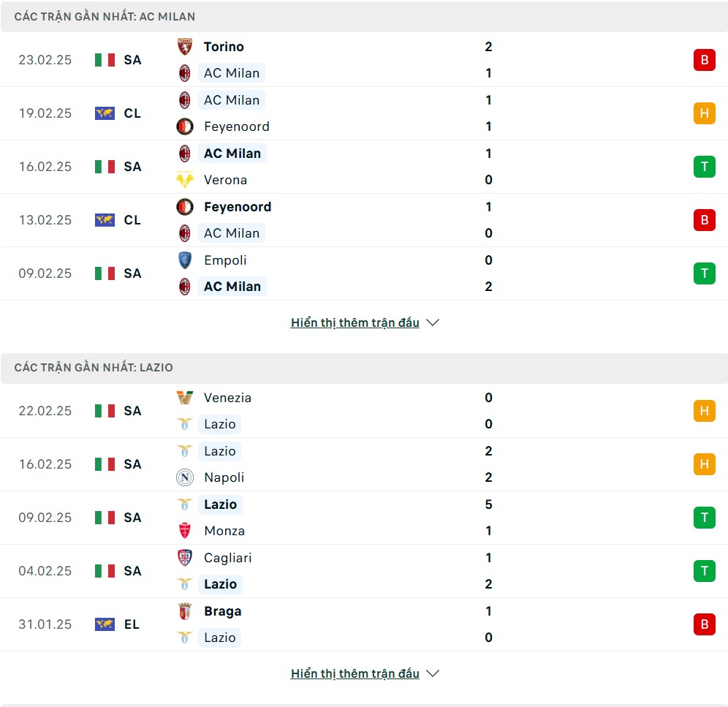Click the Torino club crest icon
The width and height of the screenshot is (728, 707).
coord(185,47)
